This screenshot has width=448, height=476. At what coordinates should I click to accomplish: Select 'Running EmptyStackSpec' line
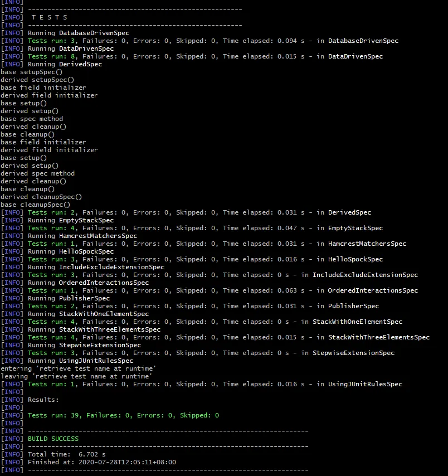tap(57, 220)
